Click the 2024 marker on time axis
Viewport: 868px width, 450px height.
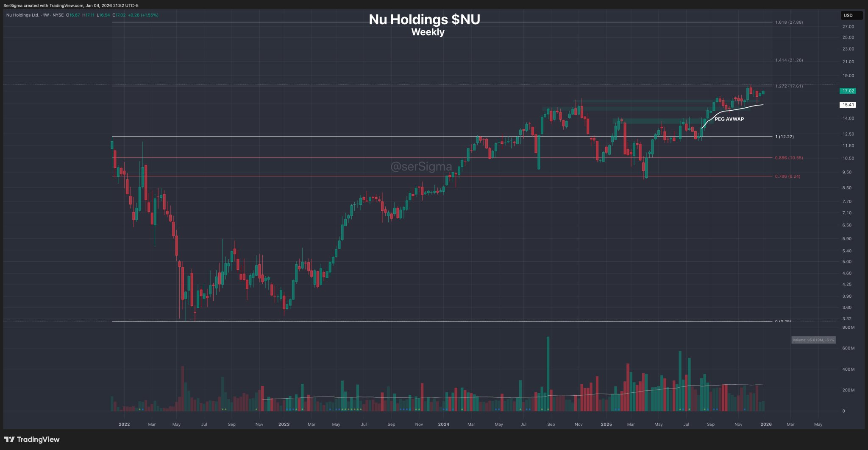pyautogui.click(x=443, y=424)
